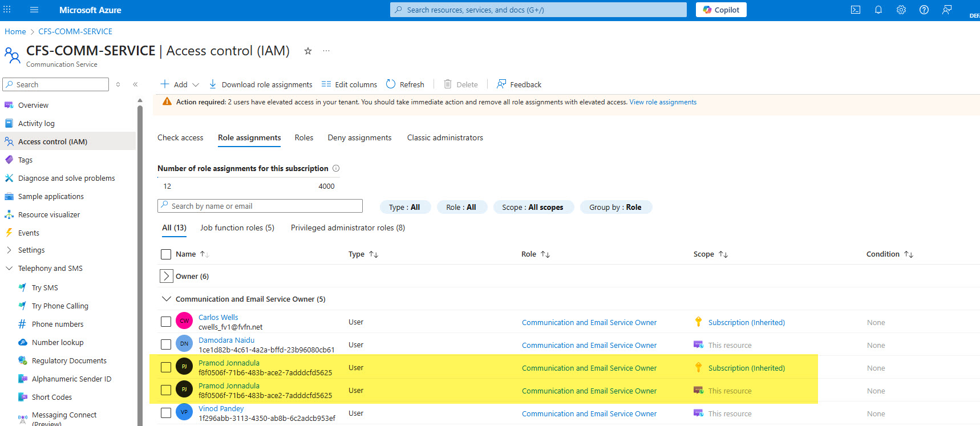Viewport: 980px width, 426px height.
Task: Open the Scope : All scopes filter
Action: click(x=533, y=207)
